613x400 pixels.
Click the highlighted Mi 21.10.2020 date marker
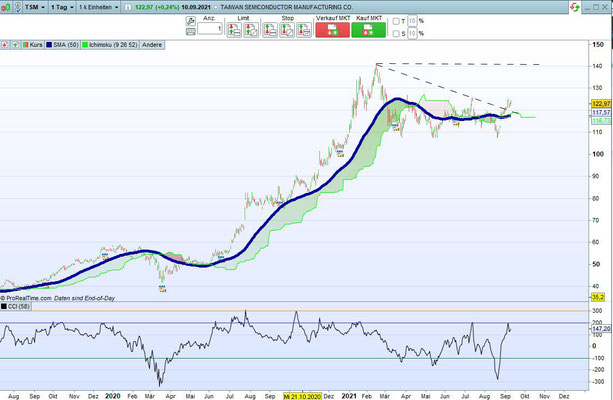point(302,396)
